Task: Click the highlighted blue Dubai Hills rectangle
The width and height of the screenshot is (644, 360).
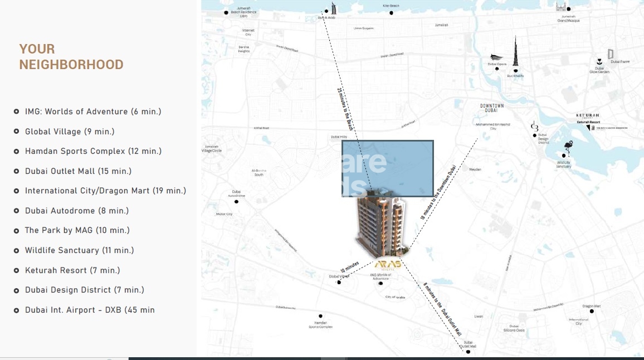Action: (x=387, y=167)
